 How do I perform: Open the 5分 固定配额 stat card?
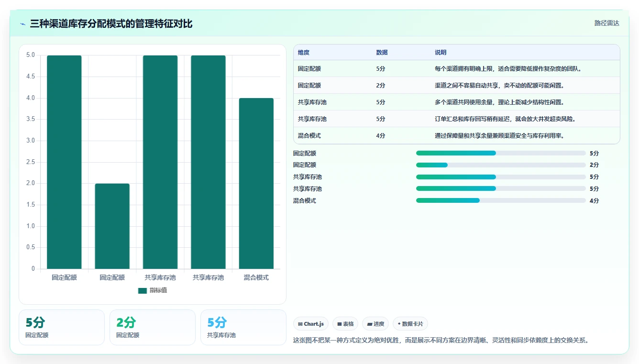(x=62, y=327)
